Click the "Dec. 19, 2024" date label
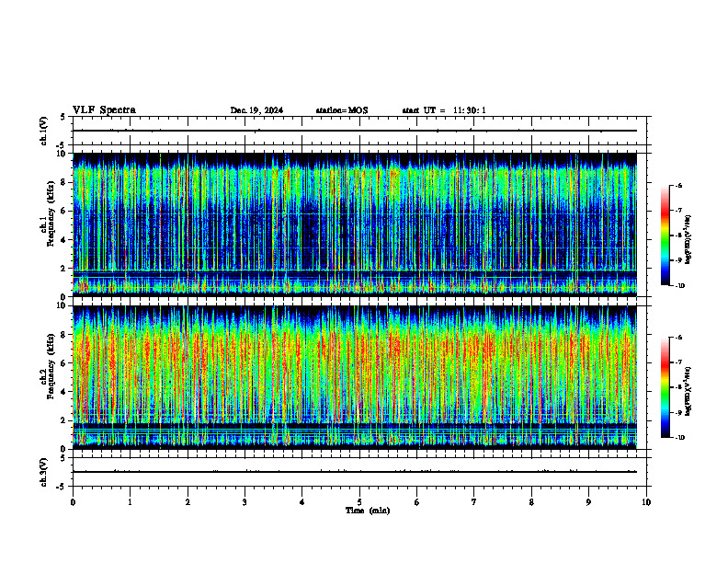The width and height of the screenshot is (728, 563). pyautogui.click(x=256, y=110)
